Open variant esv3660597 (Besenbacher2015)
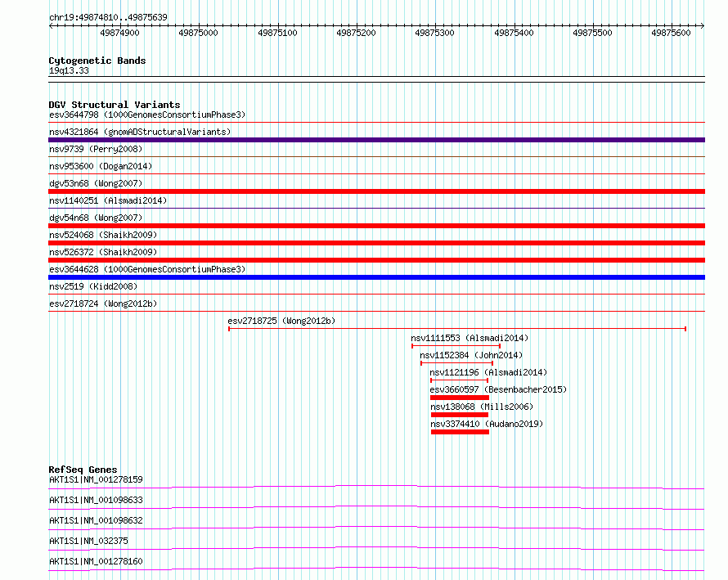Image resolution: width=728 pixels, height=580 pixels. (498, 389)
